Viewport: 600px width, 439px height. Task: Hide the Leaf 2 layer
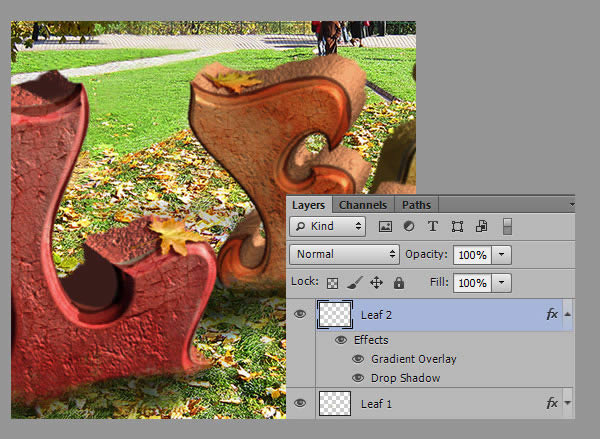[300, 314]
